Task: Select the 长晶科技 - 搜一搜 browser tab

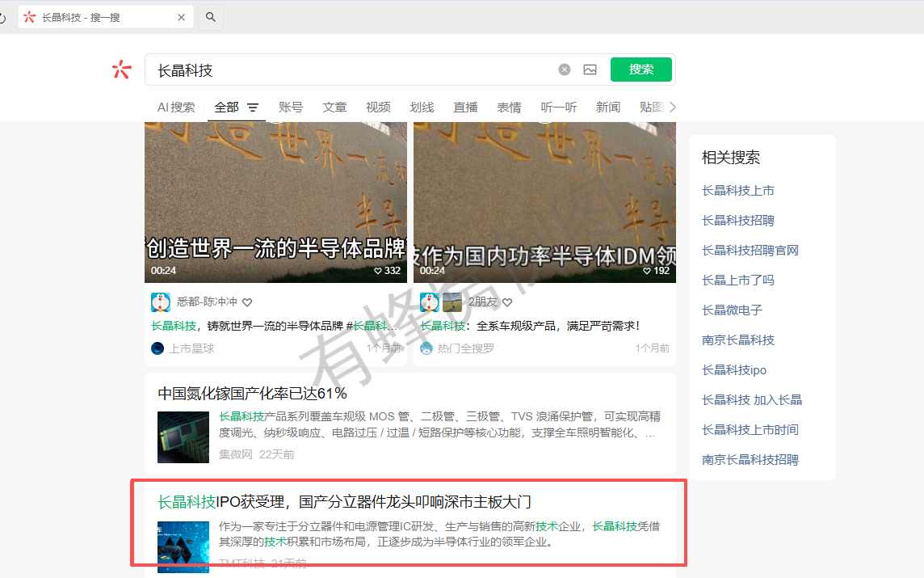Action: (105, 17)
